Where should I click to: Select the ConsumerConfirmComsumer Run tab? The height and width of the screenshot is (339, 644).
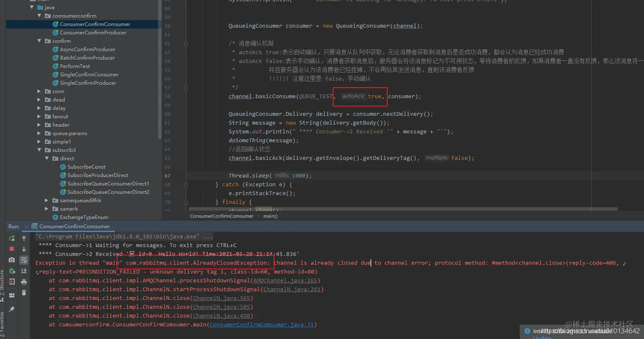(71, 227)
